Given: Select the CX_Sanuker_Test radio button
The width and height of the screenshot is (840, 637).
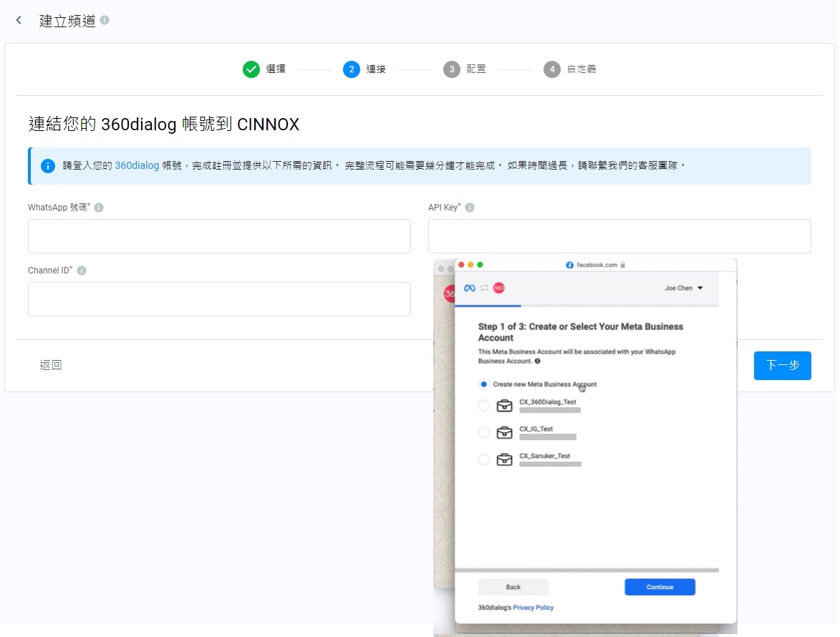Looking at the screenshot, I should (x=484, y=459).
